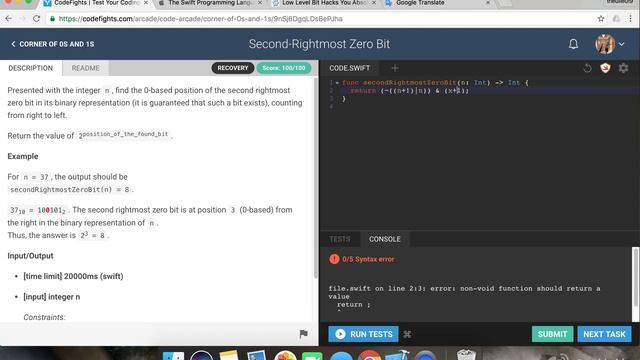
Task: Open the Trash in the Dock
Action: (466, 355)
